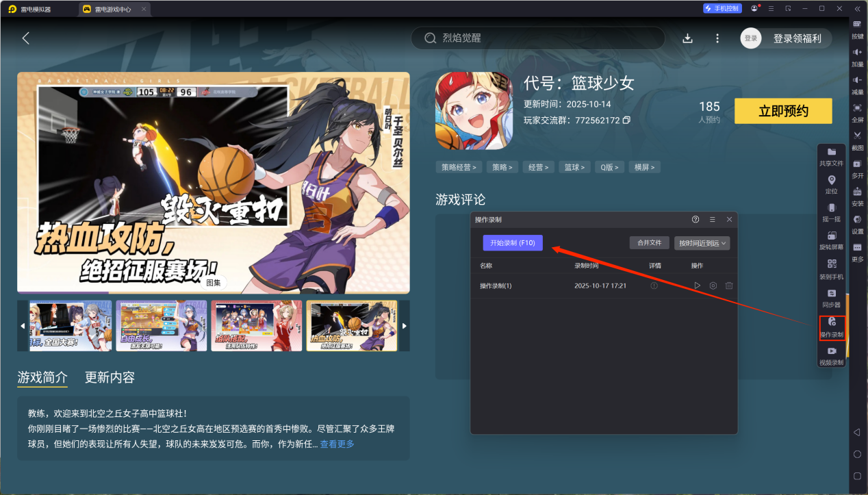This screenshot has height=495, width=868.
Task: Open the 操作录制 dialog hamburger menu
Action: pos(713,219)
